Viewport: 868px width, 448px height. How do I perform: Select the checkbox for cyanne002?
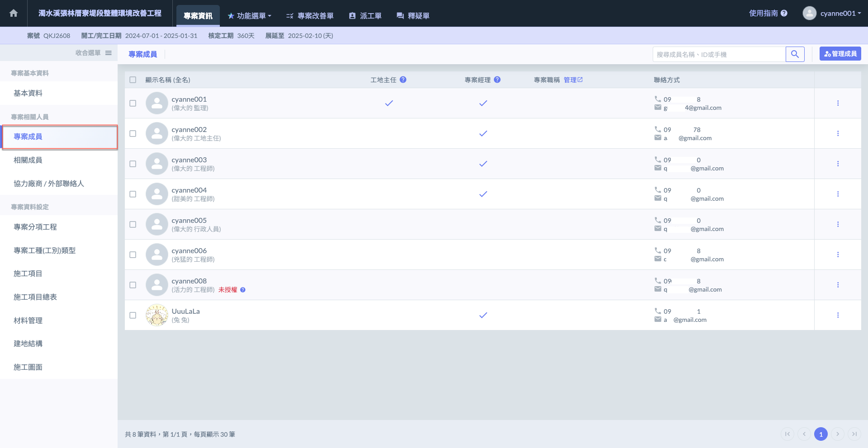click(x=133, y=133)
